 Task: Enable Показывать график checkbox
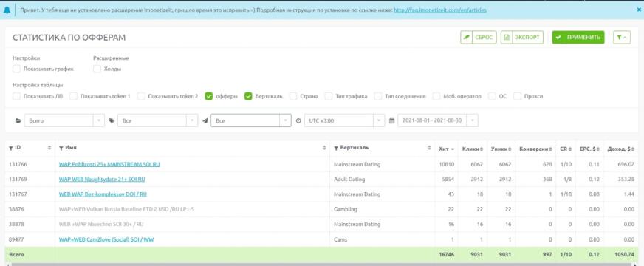click(x=16, y=69)
